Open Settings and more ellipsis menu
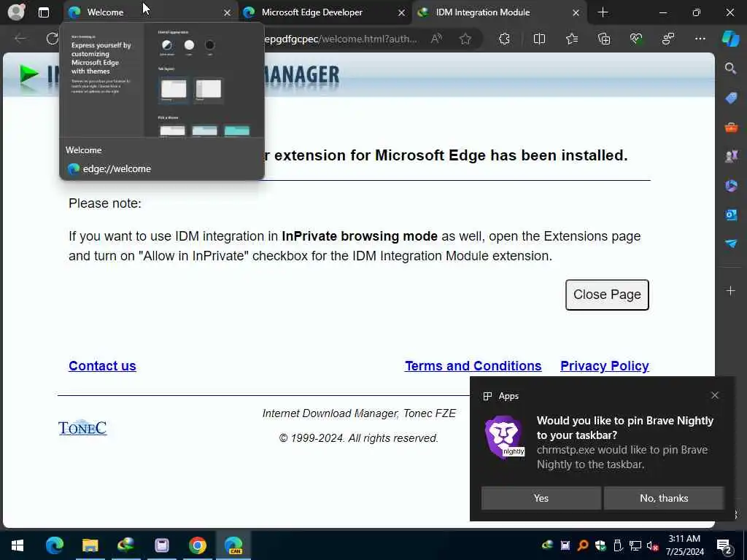Screen dimensions: 747x560 [700, 39]
